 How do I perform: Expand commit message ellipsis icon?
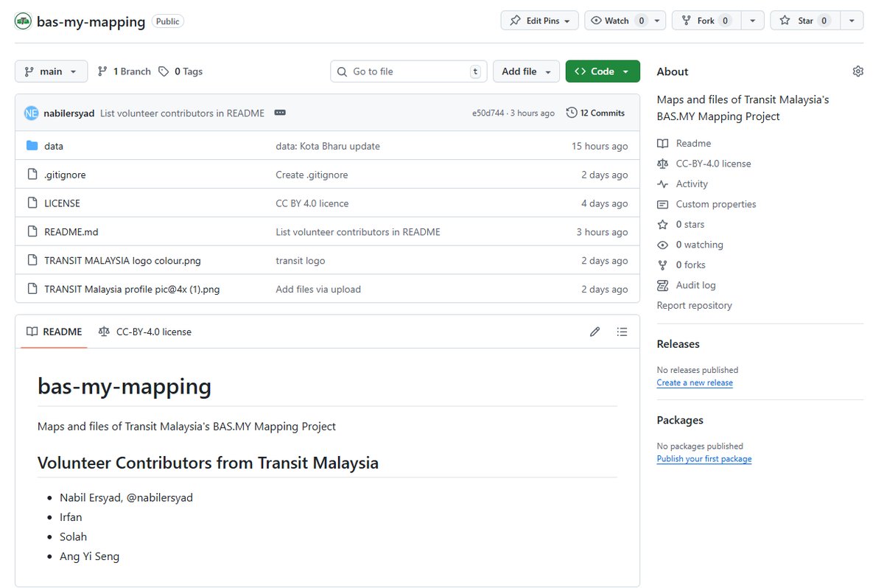[x=280, y=113]
